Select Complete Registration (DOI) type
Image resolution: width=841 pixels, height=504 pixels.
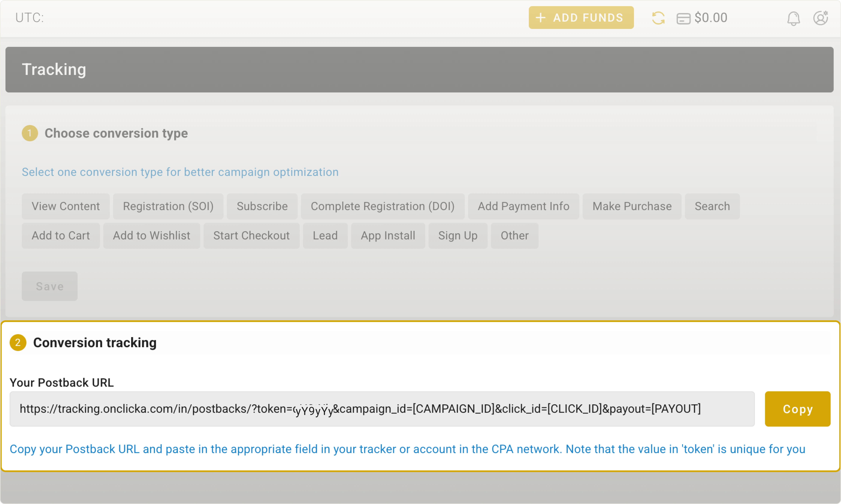click(x=383, y=206)
